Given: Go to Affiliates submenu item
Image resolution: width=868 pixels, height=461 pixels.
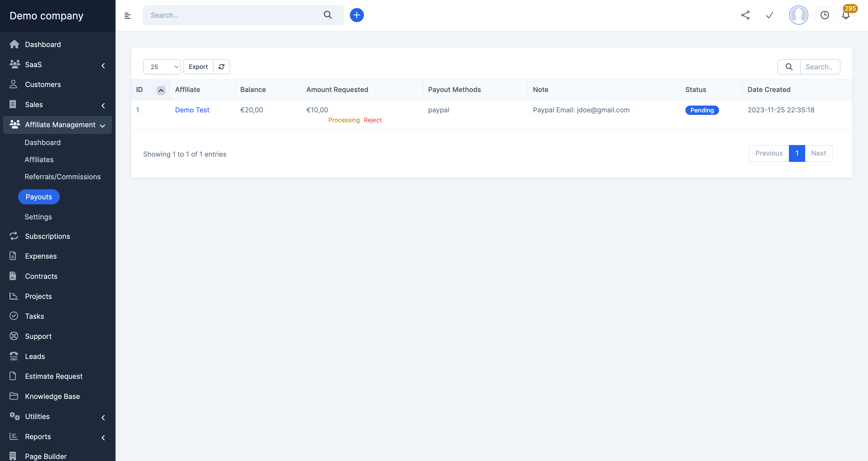Looking at the screenshot, I should [x=39, y=160].
